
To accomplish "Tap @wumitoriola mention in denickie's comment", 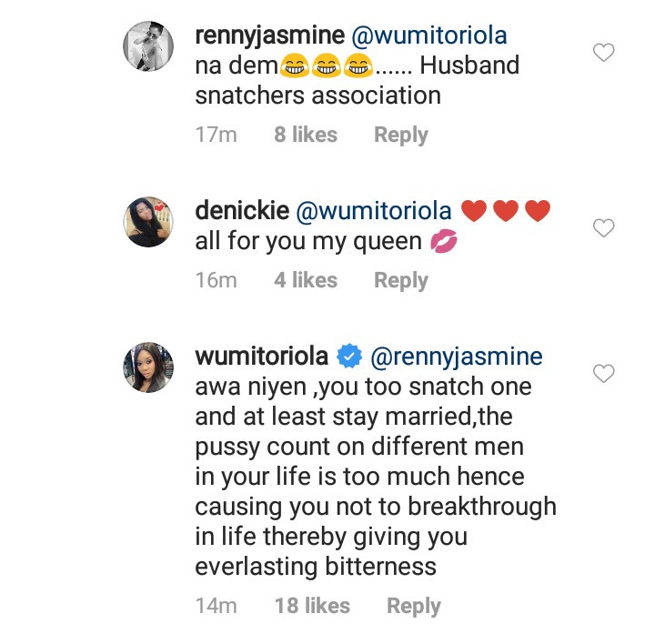I will click(x=374, y=211).
